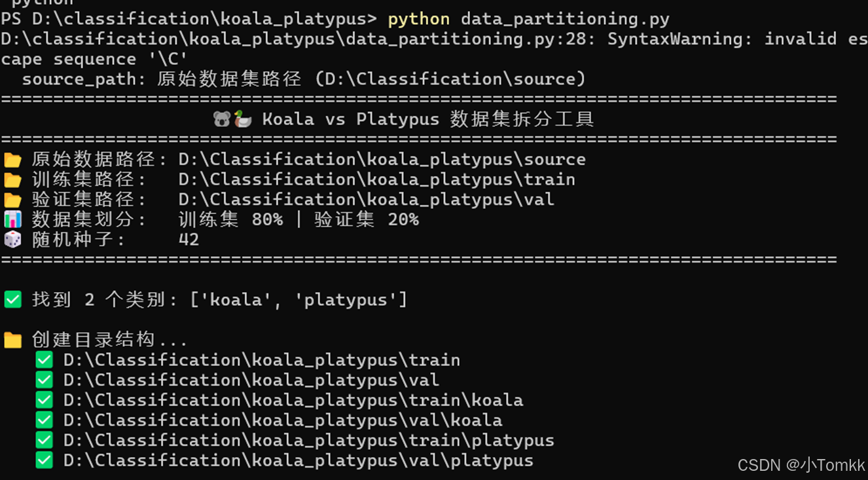Click the green check beside 找到 2 个类别

click(x=12, y=300)
